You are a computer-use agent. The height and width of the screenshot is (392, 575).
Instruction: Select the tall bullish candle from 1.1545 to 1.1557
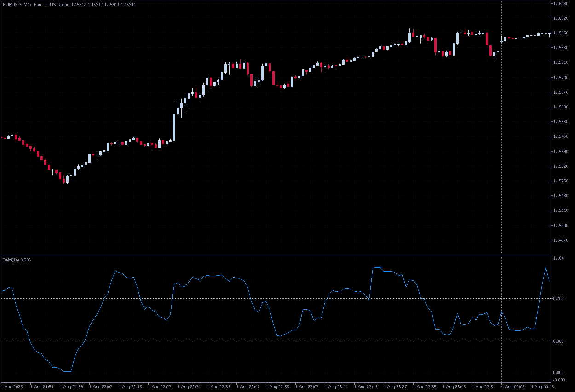point(174,126)
